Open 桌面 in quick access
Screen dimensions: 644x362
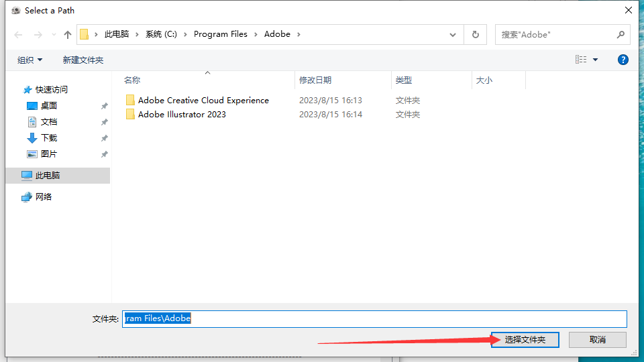[49, 106]
